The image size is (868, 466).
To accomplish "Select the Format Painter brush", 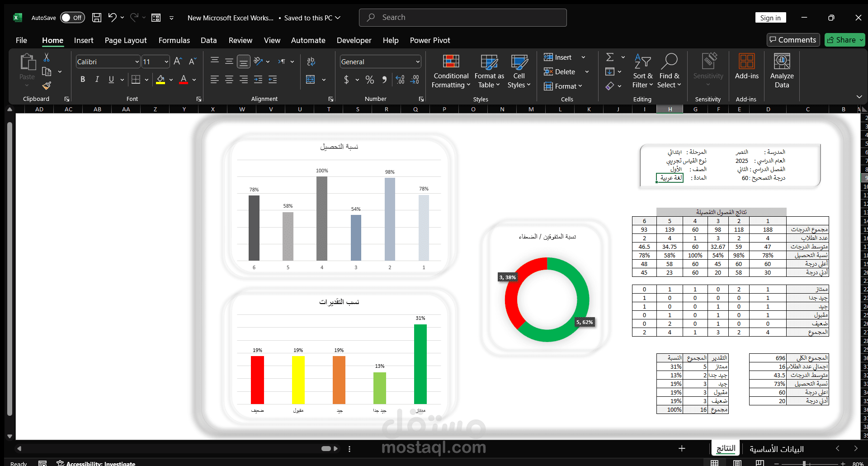I will click(x=47, y=86).
